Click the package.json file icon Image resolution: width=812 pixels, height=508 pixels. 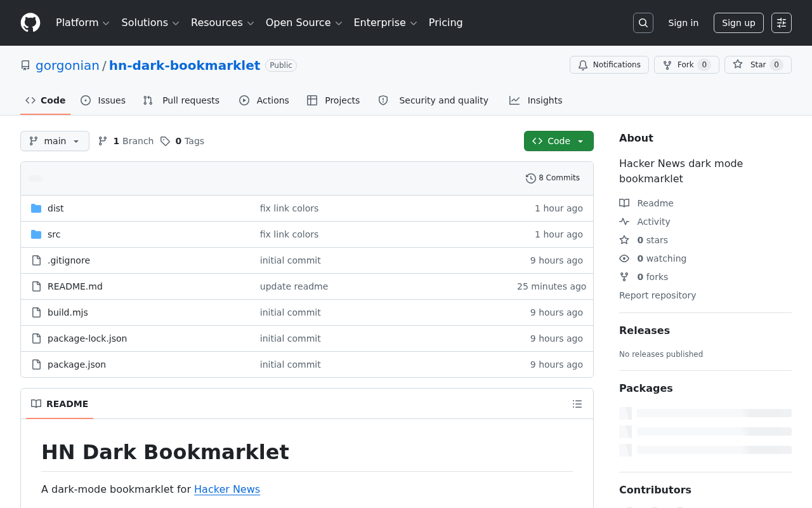point(36,364)
